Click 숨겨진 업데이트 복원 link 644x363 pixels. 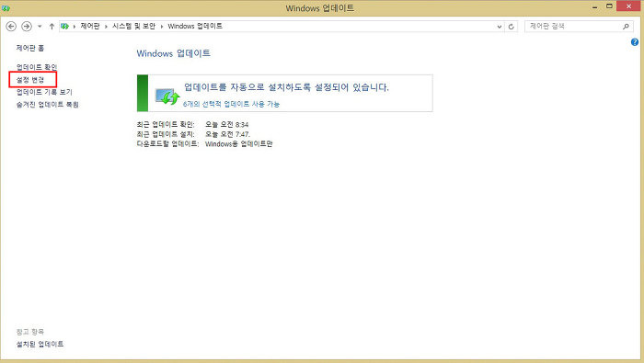48,105
